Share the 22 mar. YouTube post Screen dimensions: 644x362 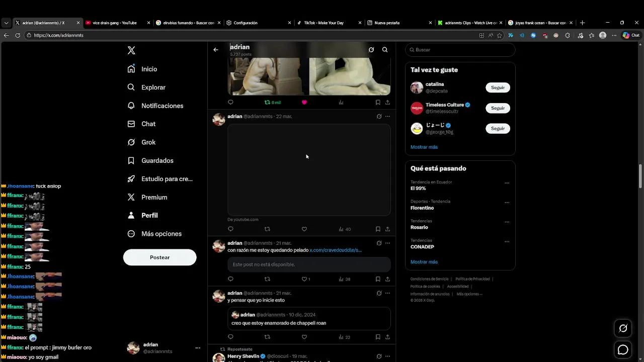tap(387, 229)
